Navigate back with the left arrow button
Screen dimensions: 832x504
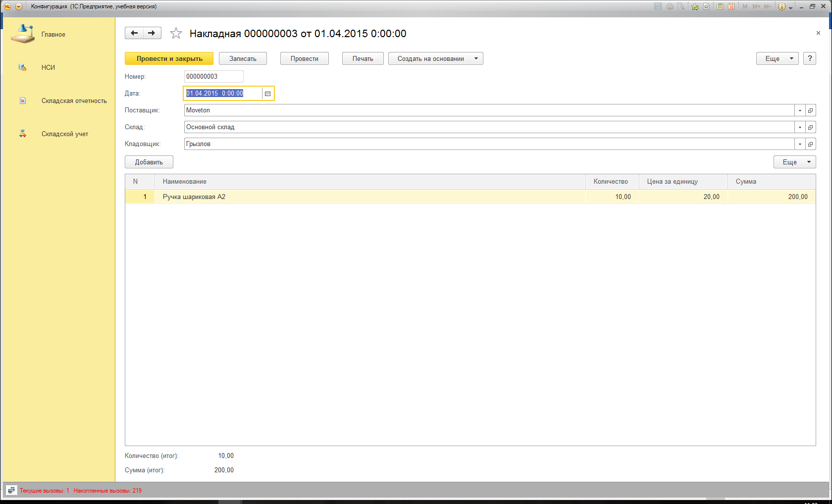click(134, 33)
